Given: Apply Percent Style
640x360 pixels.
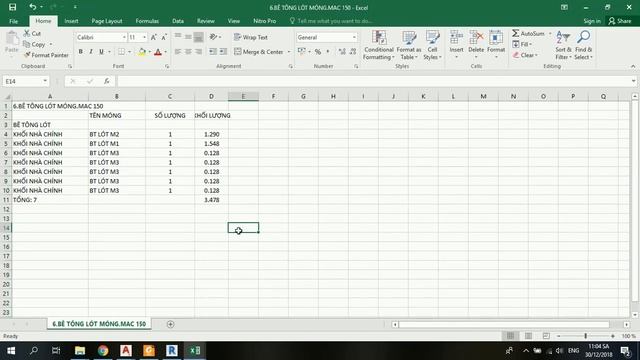Looking at the screenshot, I should pyautogui.click(x=318, y=52).
